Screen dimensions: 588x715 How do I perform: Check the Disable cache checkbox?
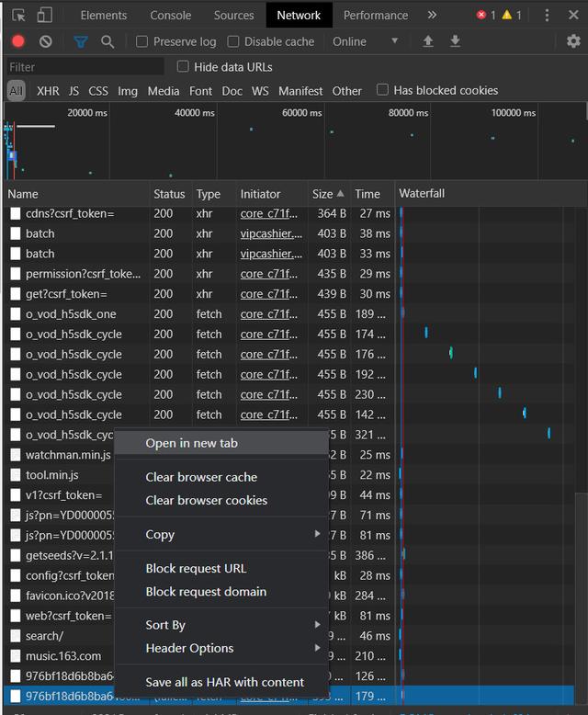pos(233,41)
